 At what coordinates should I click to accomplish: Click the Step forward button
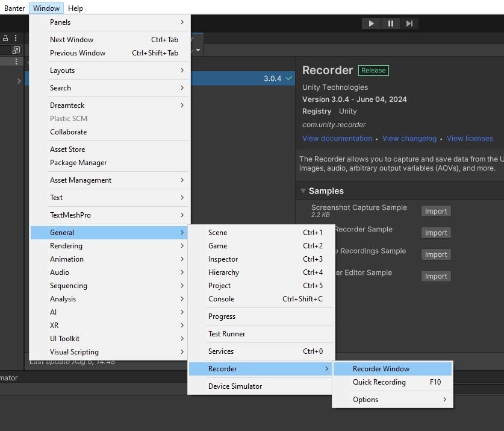click(x=409, y=24)
